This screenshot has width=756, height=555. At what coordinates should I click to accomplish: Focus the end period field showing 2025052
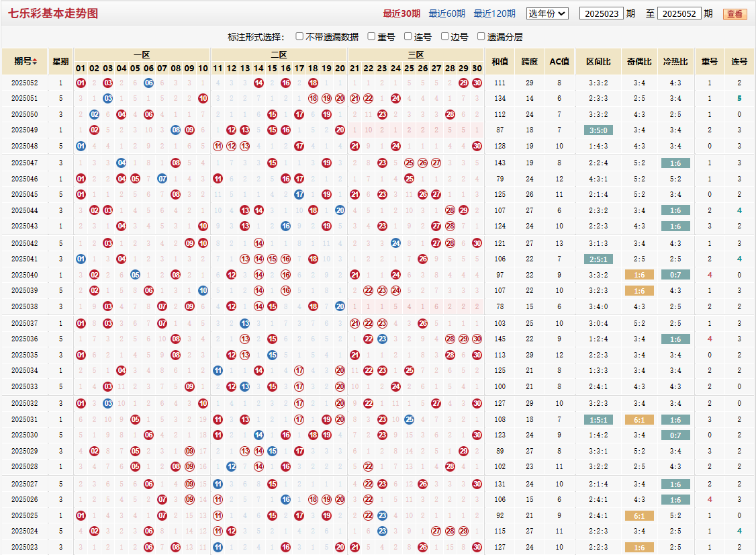(679, 13)
